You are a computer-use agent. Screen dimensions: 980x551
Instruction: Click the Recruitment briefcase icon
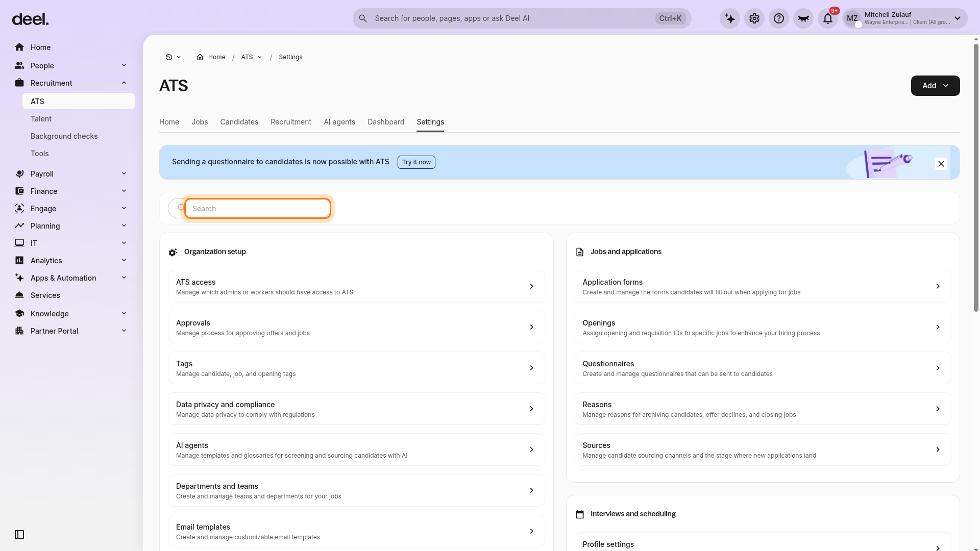click(19, 83)
